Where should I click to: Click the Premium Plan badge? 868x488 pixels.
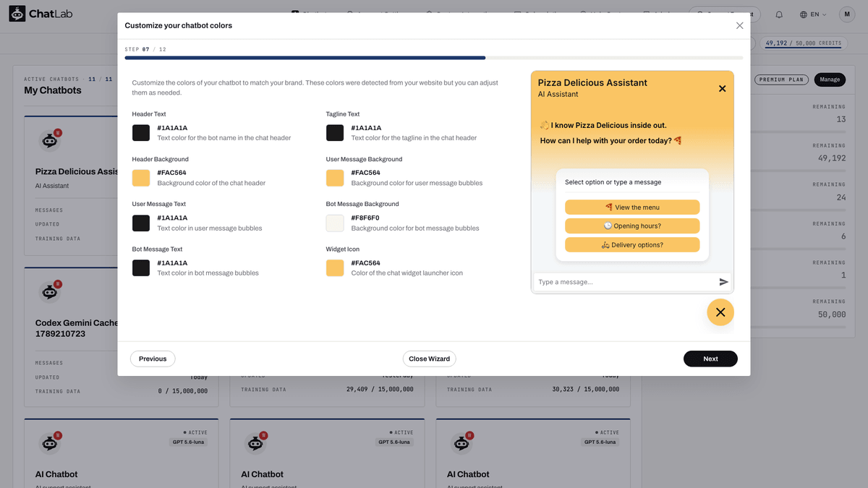coord(781,80)
